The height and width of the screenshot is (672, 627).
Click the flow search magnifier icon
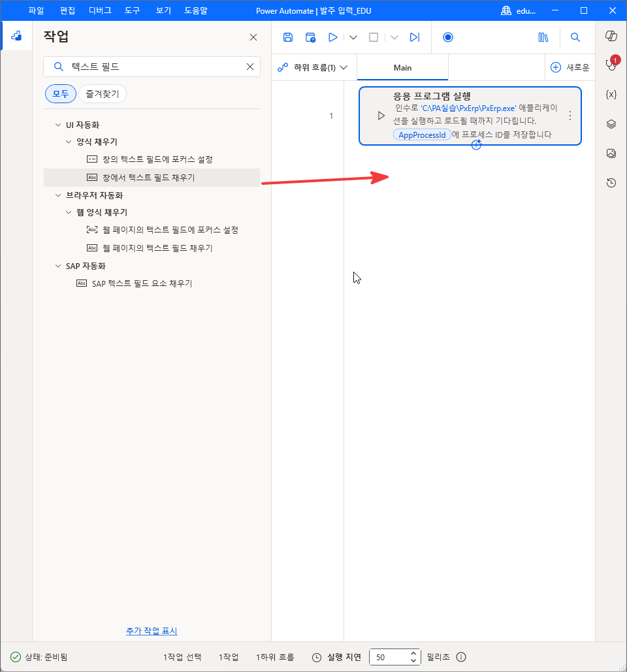tap(575, 37)
